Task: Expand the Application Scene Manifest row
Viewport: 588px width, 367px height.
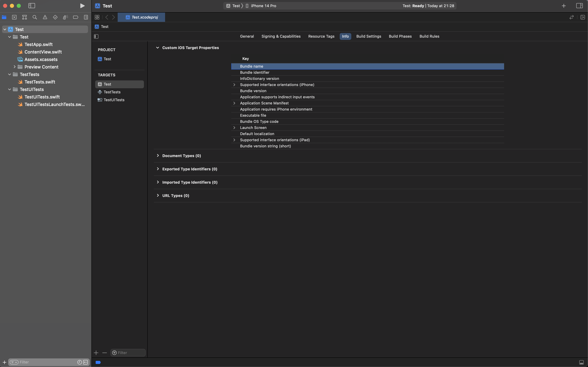Action: coord(234,103)
